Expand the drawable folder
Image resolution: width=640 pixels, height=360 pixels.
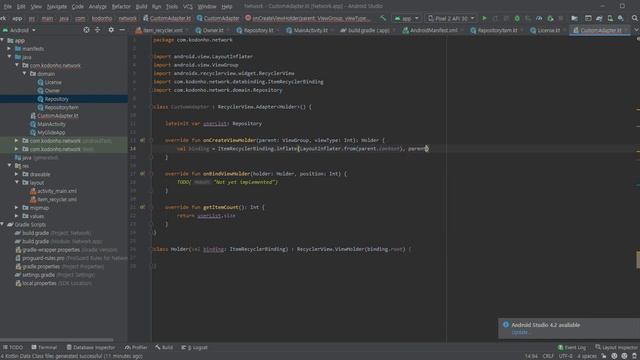click(17, 174)
